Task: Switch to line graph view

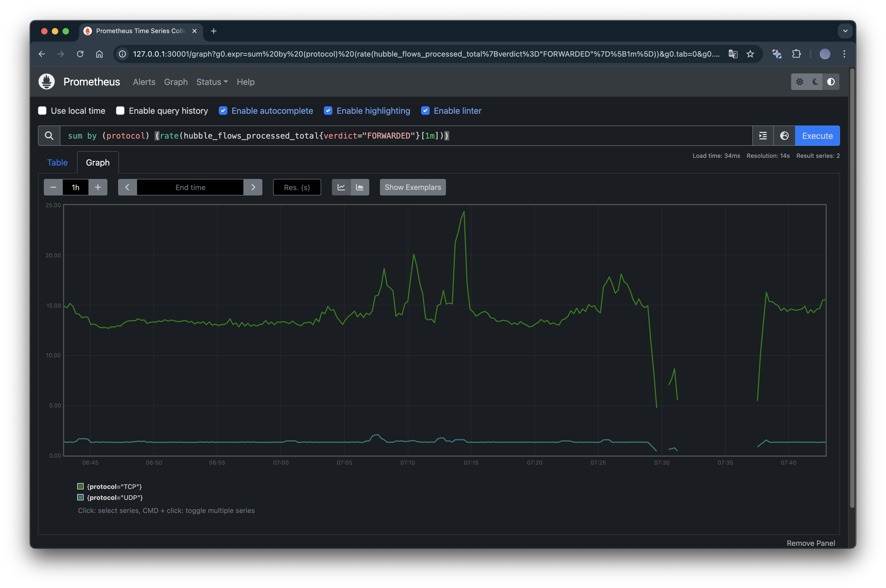Action: click(341, 187)
